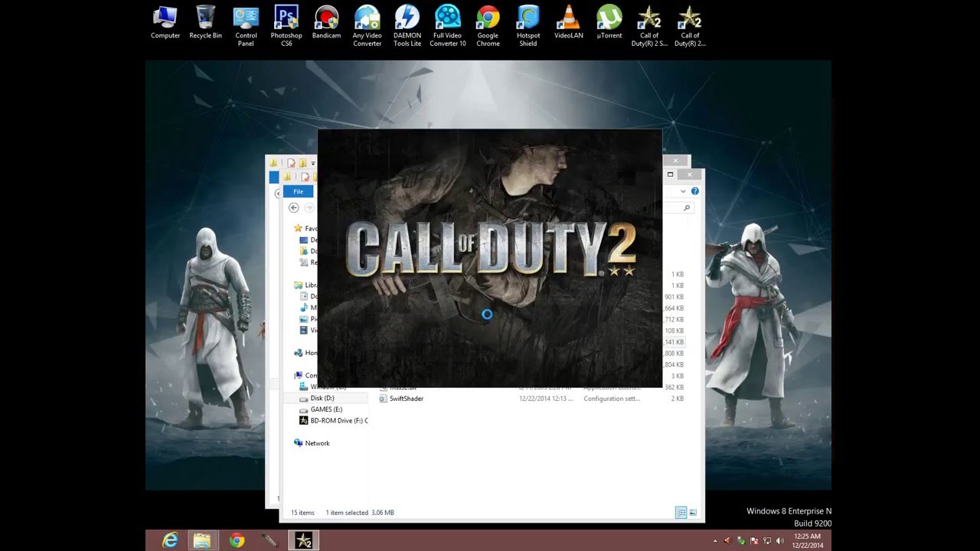This screenshot has height=551, width=980.
Task: Launch Photoshop CS6 from desktop
Action: pos(286,26)
